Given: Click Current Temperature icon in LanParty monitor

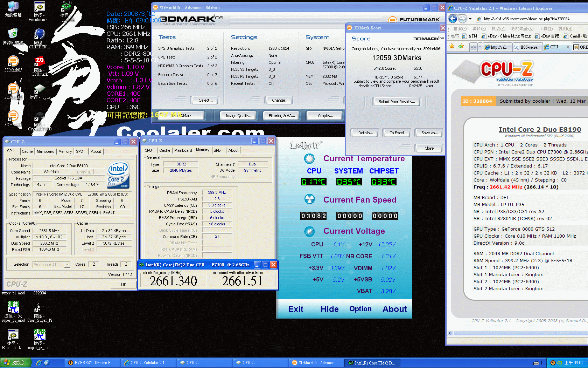Looking at the screenshot, I should click(x=309, y=159).
